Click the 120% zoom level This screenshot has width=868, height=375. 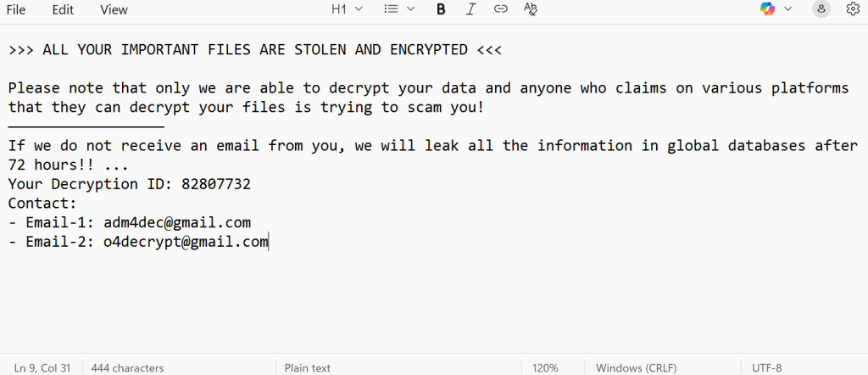545,368
